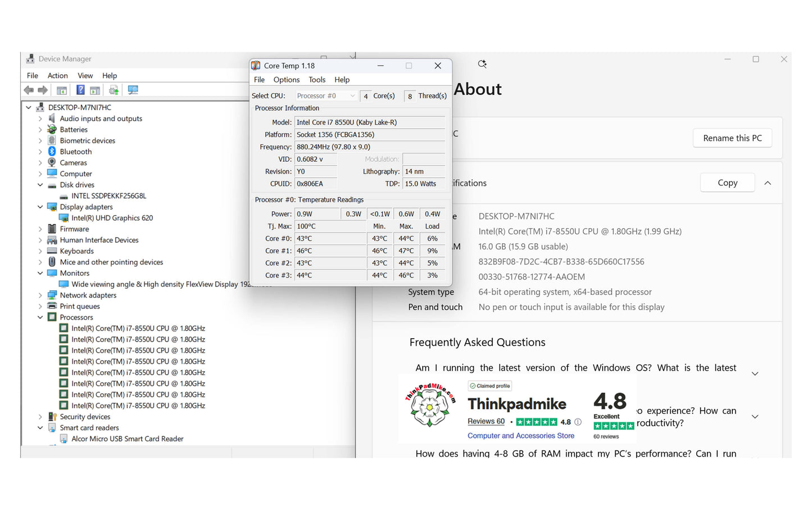Screen dimensions: 812x510
Task: Select the Audio inputs and outputs speaker icon
Action: pos(52,119)
